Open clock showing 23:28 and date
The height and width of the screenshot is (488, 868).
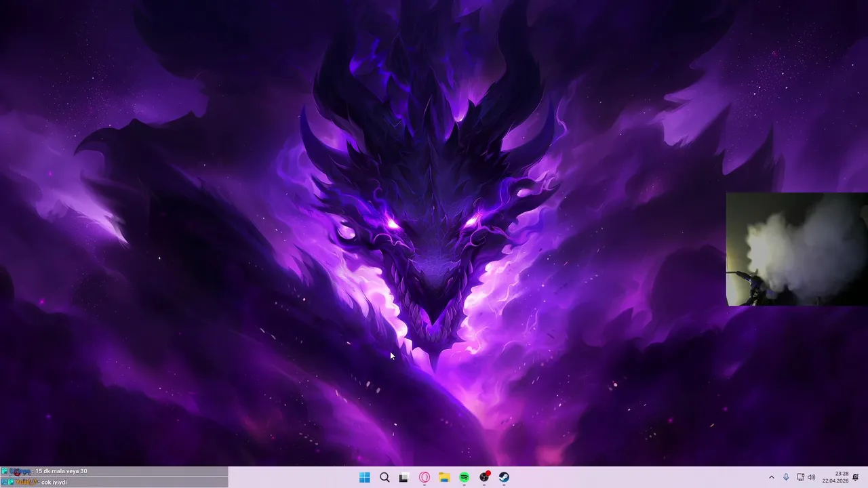click(835, 477)
